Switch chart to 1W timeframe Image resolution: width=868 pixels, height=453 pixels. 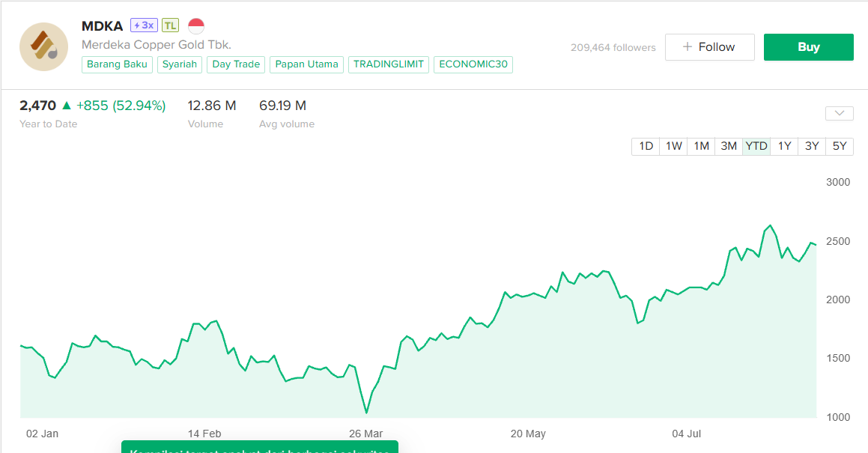coord(674,146)
